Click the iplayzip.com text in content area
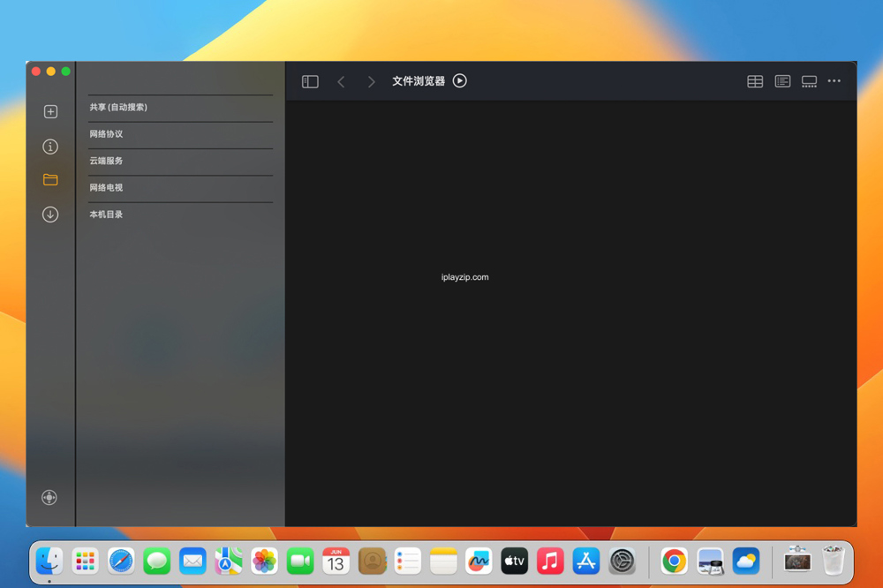The width and height of the screenshot is (883, 588). (465, 277)
